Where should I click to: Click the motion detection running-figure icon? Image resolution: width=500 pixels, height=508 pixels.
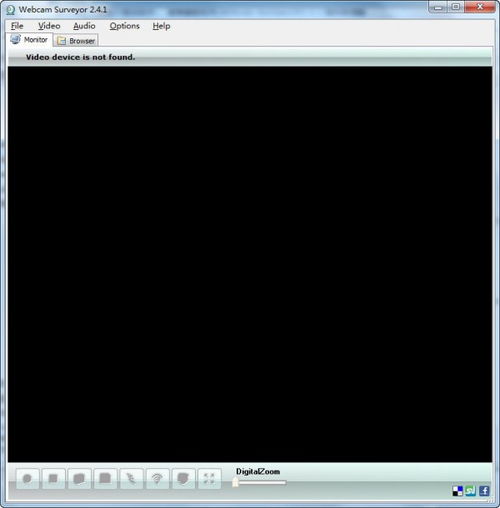(x=131, y=479)
